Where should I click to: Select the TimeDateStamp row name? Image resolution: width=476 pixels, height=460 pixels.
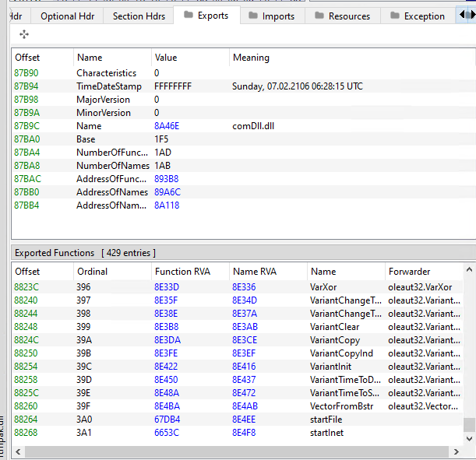pyautogui.click(x=109, y=86)
